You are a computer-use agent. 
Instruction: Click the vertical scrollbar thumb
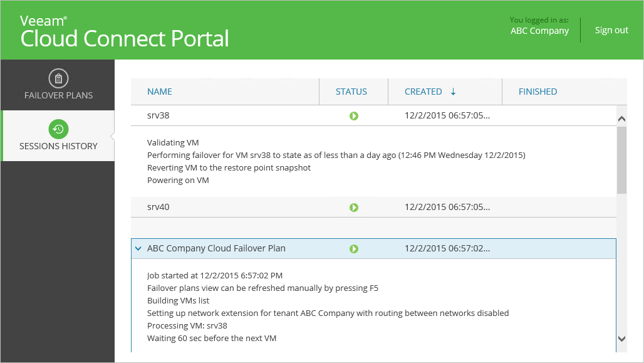pyautogui.click(x=621, y=160)
